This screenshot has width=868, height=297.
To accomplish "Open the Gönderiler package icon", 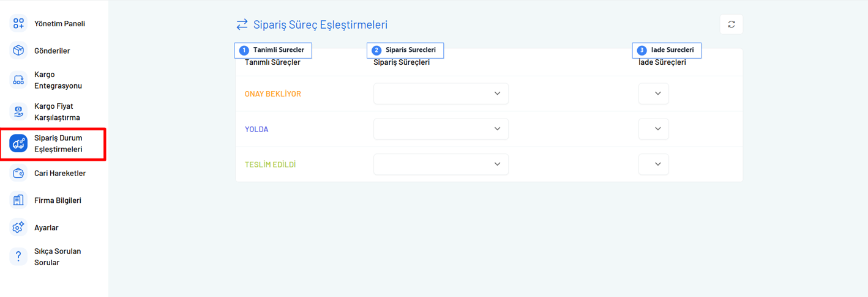I will pos(18,51).
